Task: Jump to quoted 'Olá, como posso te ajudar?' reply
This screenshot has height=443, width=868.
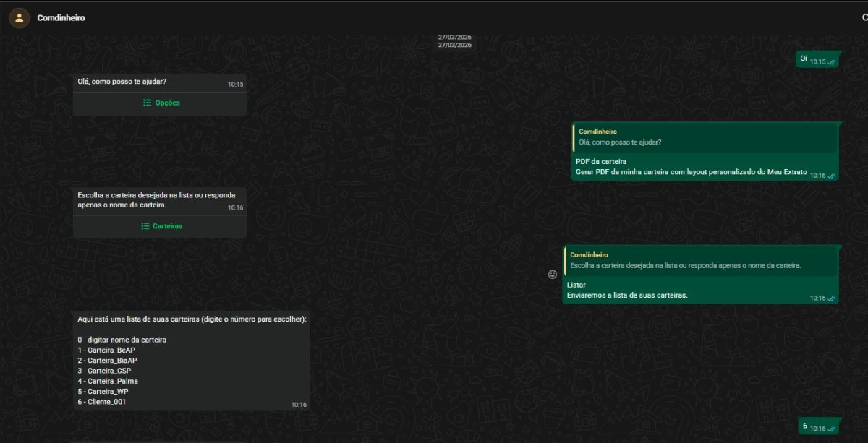Action: [705, 137]
